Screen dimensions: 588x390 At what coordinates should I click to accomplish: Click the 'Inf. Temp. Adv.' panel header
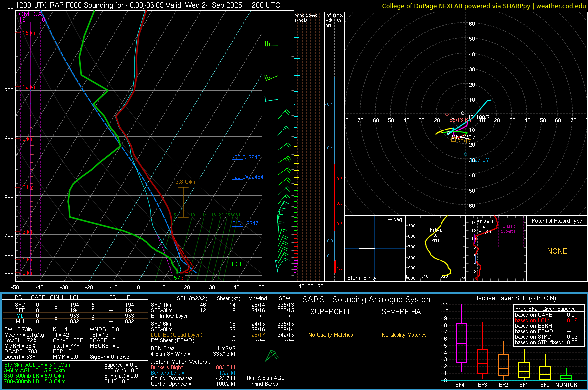tap(333, 20)
